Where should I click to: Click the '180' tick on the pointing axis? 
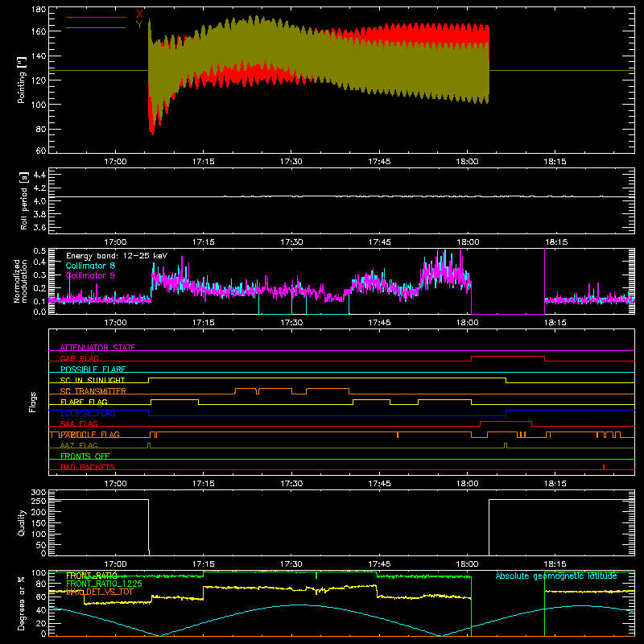click(x=39, y=10)
